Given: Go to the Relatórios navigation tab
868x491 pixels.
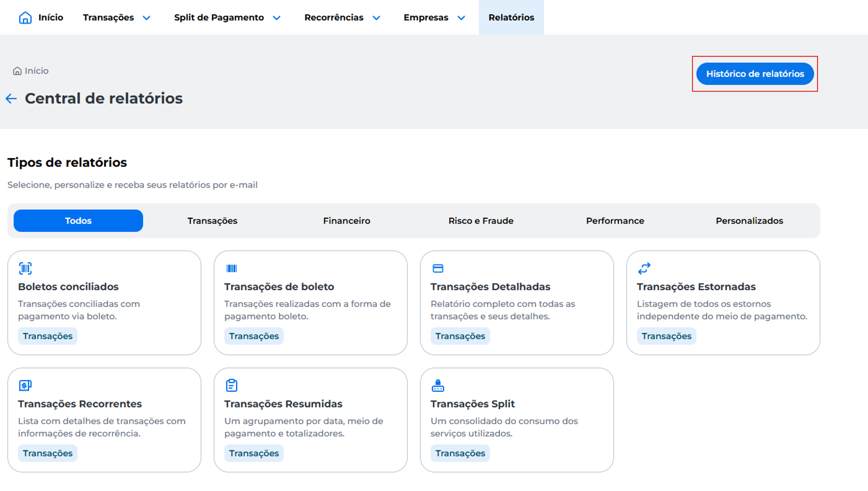Looking at the screenshot, I should (511, 17).
